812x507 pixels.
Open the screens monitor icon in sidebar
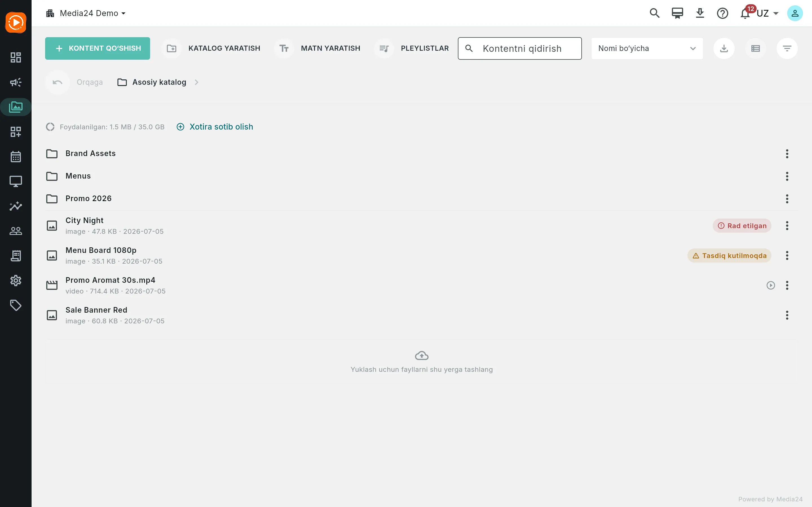[16, 181]
